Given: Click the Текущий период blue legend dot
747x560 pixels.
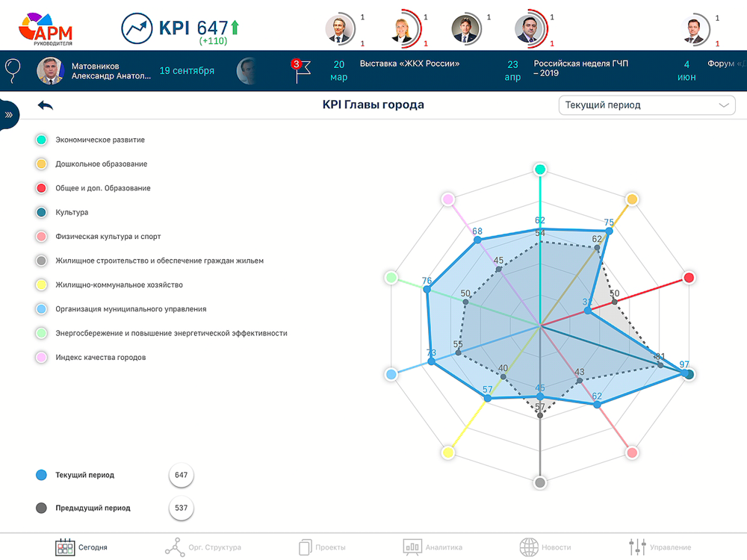Looking at the screenshot, I should click(41, 475).
